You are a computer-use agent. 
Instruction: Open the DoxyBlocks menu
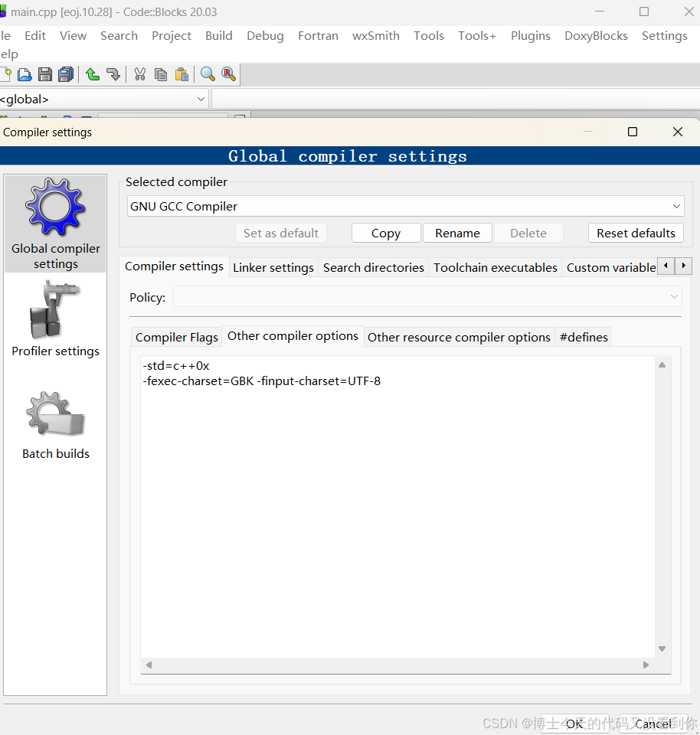[x=597, y=36]
